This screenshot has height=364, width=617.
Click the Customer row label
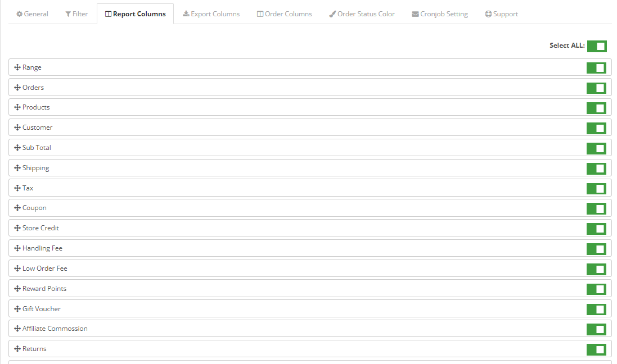tap(37, 128)
